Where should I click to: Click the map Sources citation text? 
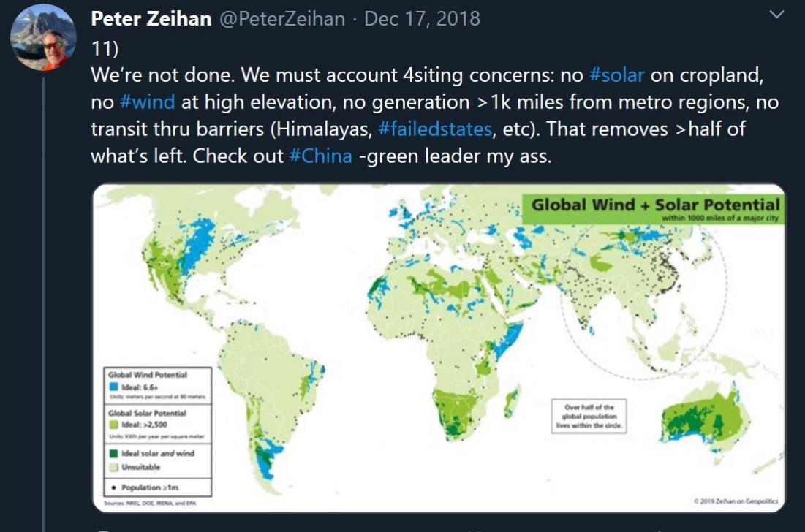pyautogui.click(x=151, y=503)
